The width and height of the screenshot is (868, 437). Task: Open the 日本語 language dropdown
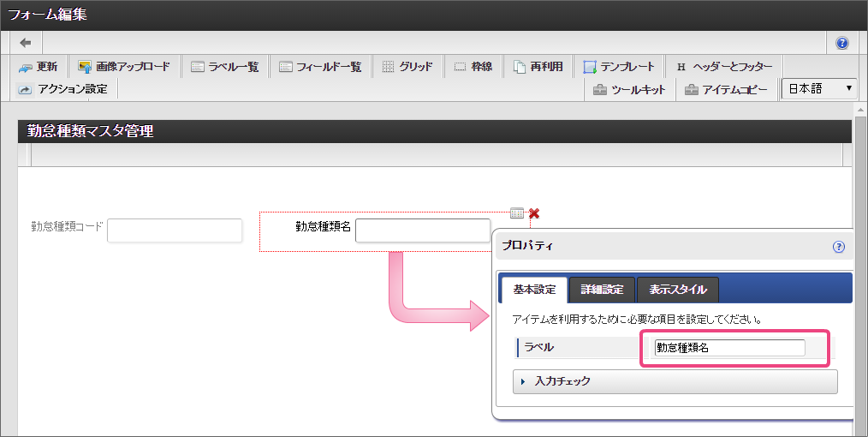(x=819, y=88)
